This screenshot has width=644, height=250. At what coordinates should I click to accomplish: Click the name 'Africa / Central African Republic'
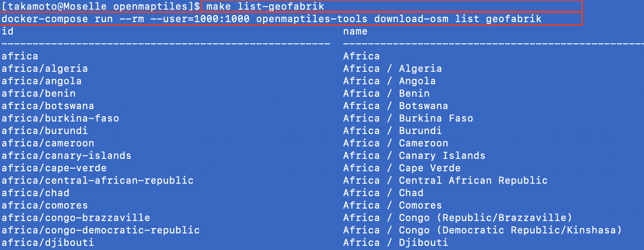445,181
